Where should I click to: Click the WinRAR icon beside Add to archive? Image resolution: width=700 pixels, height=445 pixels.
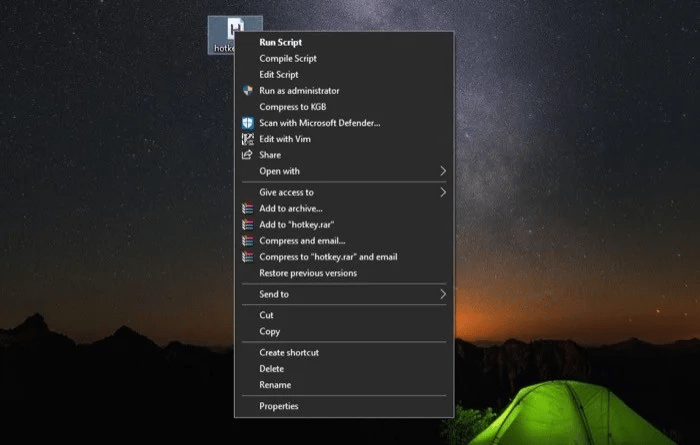pos(248,209)
